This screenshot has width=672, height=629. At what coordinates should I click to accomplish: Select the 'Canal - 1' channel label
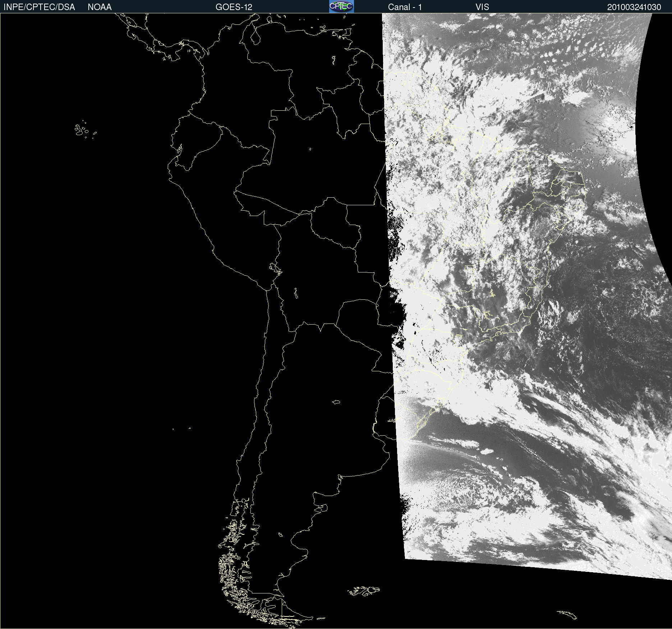click(405, 7)
